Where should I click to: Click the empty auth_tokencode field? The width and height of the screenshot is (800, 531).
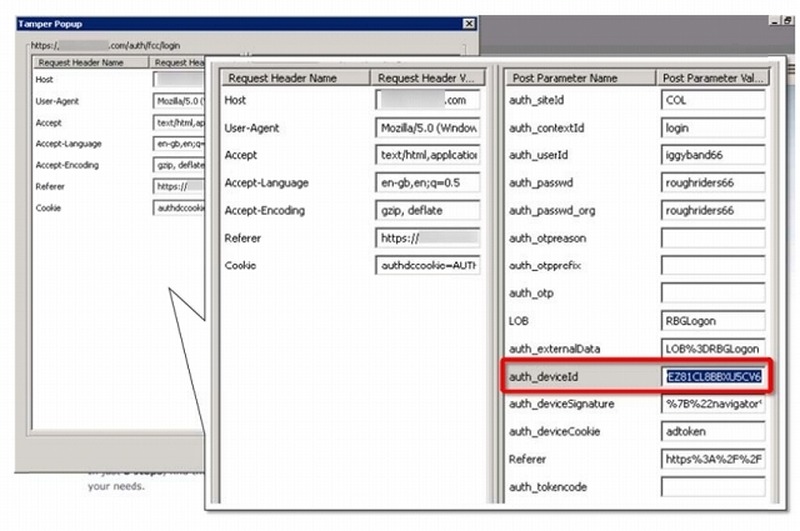click(713, 487)
